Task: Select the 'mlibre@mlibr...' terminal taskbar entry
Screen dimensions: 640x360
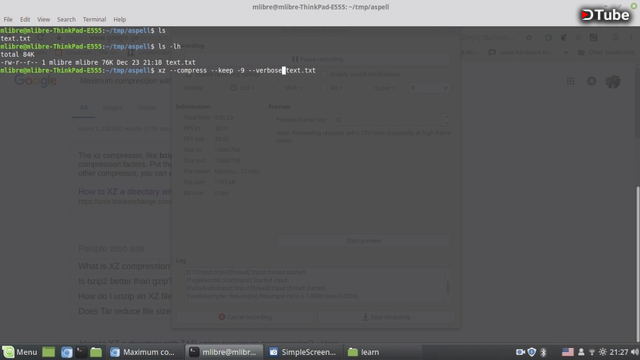Action: pos(224,352)
